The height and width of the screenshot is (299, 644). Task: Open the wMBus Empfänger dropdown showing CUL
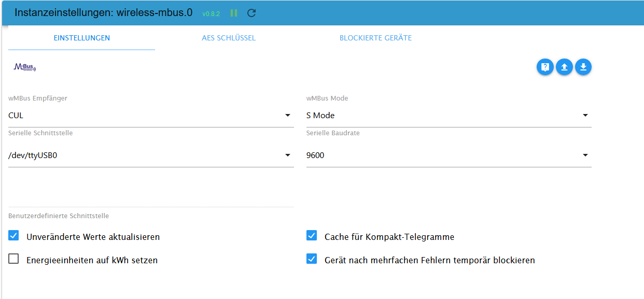(x=151, y=116)
